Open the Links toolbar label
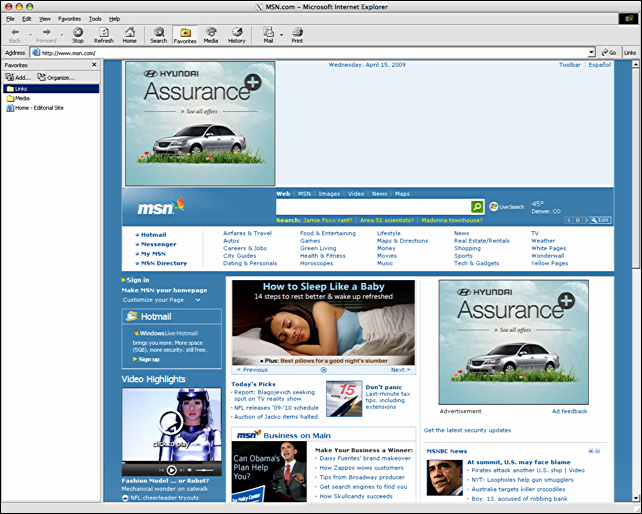This screenshot has height=514, width=642. click(630, 52)
